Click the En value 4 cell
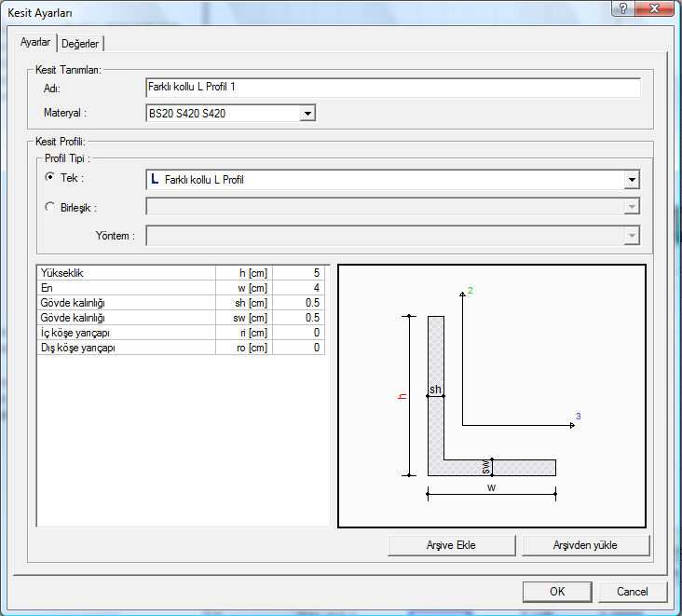 (298, 288)
